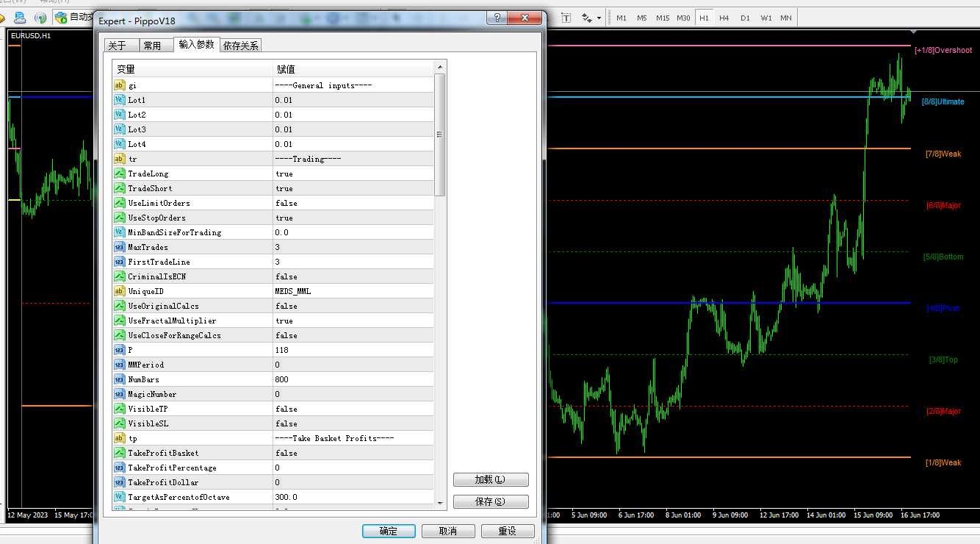980x544 pixels.
Task: Switch chart to M15 timeframe
Action: pos(663,18)
